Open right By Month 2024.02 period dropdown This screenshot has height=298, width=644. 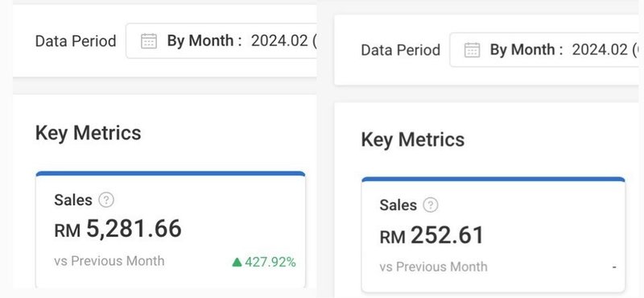[544, 49]
